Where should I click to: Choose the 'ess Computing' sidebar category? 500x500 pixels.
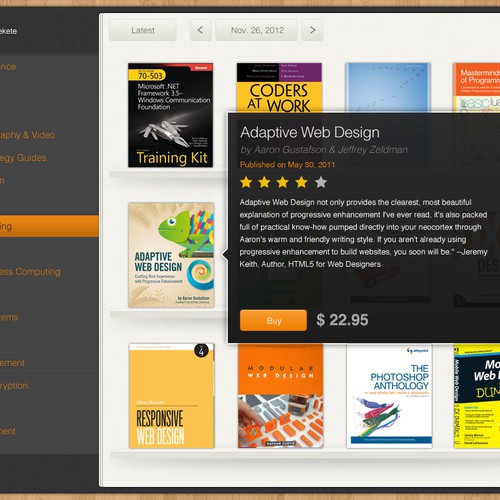click(49, 272)
